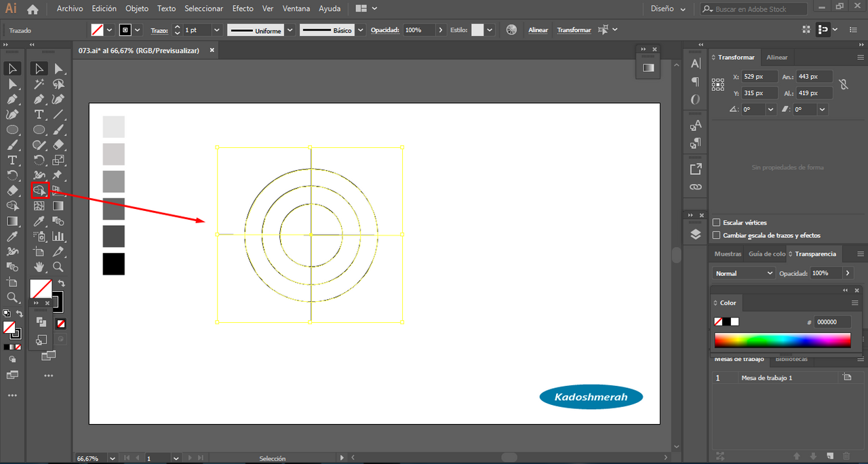Open the Paragraph panel icon
Viewport: 868px width, 464px height.
click(x=695, y=81)
